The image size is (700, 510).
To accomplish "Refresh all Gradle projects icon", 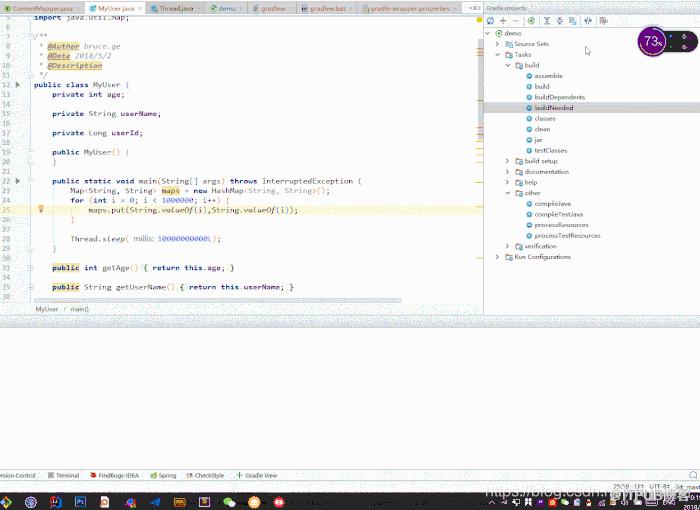I will [x=490, y=21].
